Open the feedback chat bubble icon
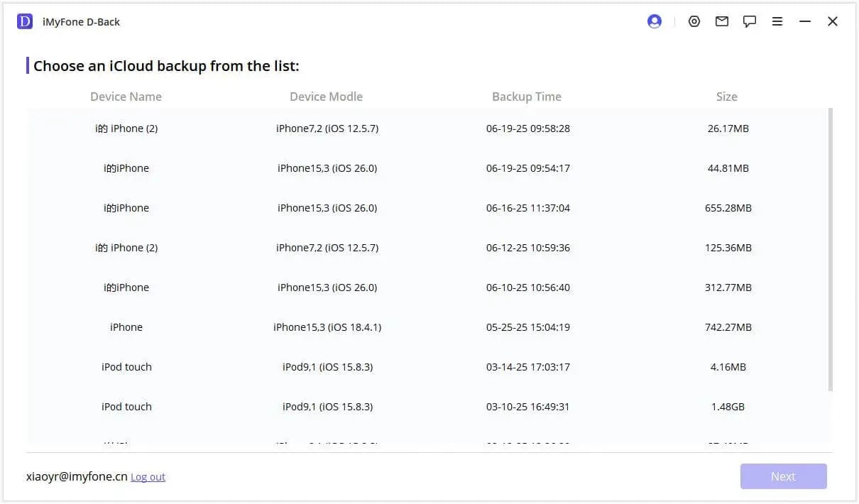Screen dimensions: 859x504 [x=750, y=21]
